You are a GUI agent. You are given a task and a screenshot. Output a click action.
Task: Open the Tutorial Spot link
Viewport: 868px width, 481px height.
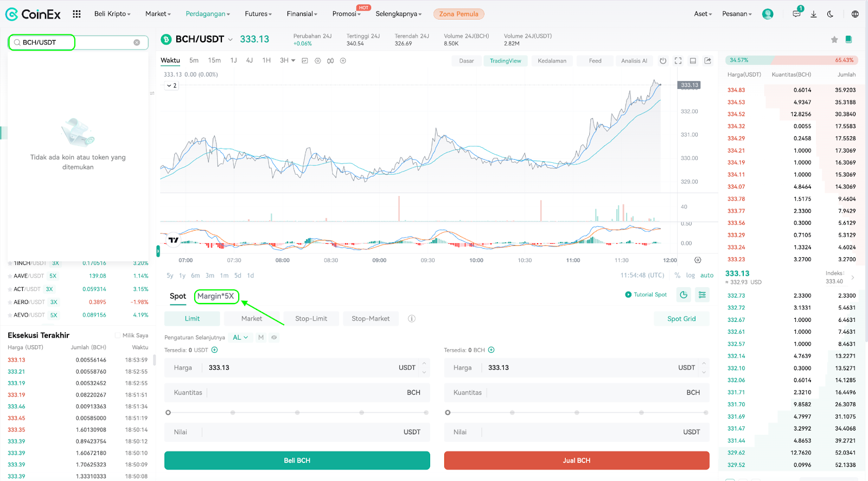pos(646,295)
